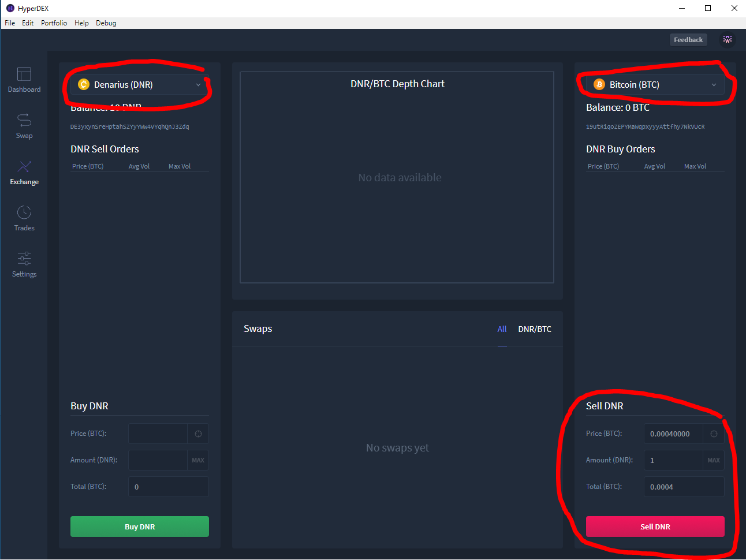Click the Max Vol header under DNR Sell Orders

[180, 166]
